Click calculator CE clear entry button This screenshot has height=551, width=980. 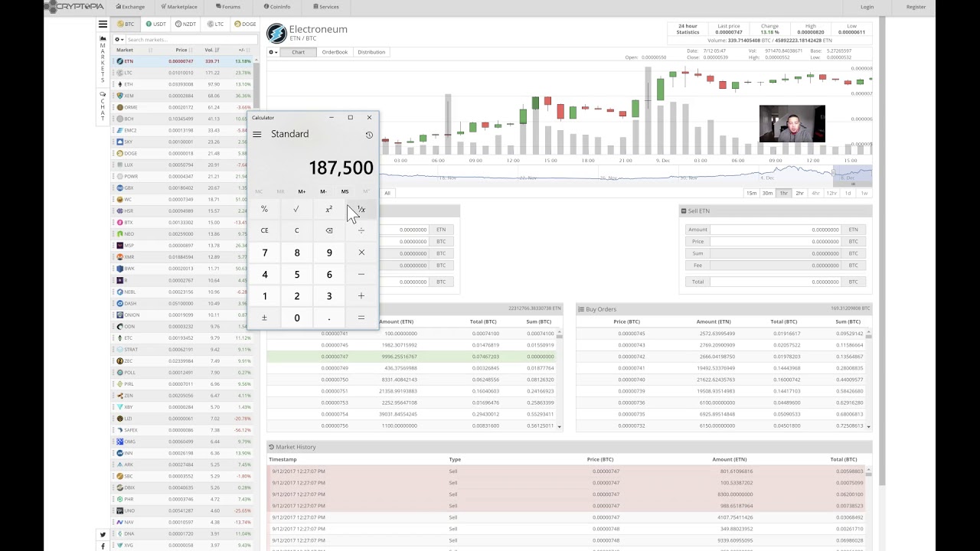click(x=264, y=230)
